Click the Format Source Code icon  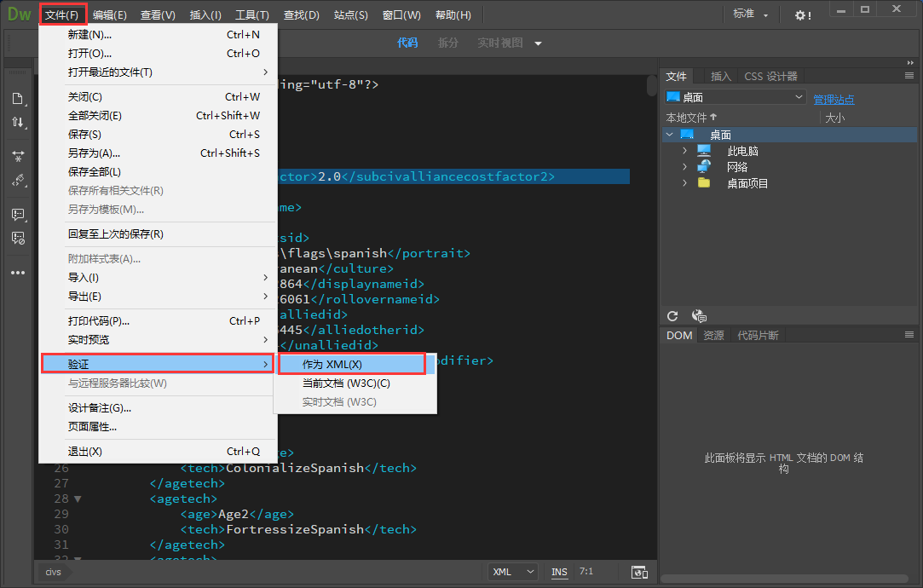[x=18, y=180]
